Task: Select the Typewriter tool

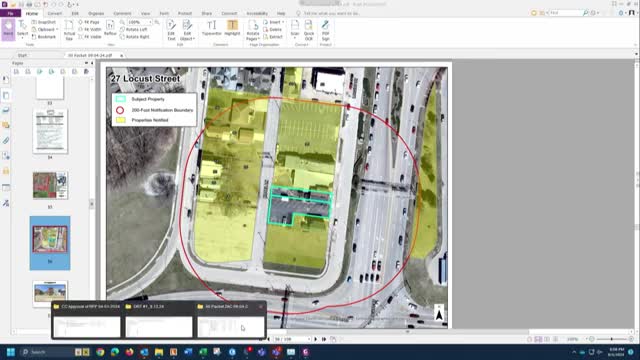Action: point(211,28)
